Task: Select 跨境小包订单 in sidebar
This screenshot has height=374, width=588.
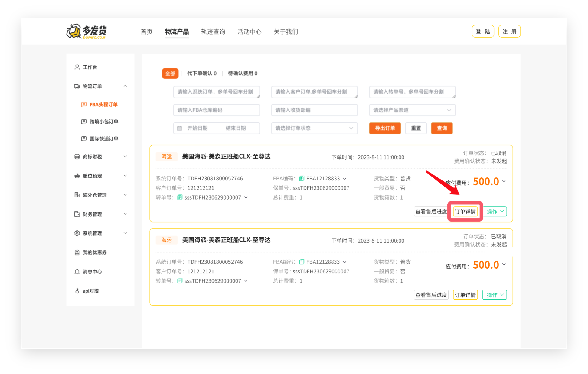Action: coord(100,121)
